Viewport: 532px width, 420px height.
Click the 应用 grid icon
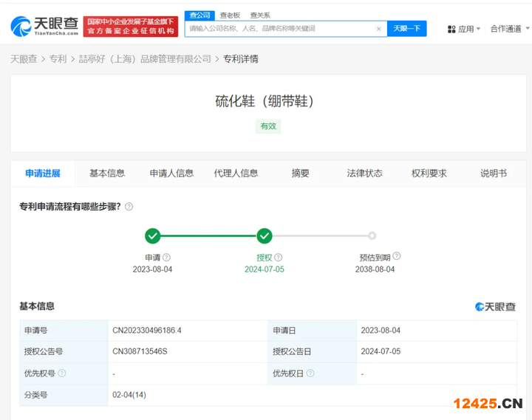(x=451, y=29)
